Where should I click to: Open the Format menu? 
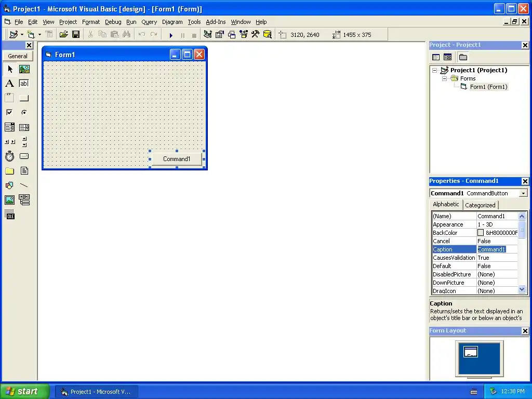(x=91, y=22)
